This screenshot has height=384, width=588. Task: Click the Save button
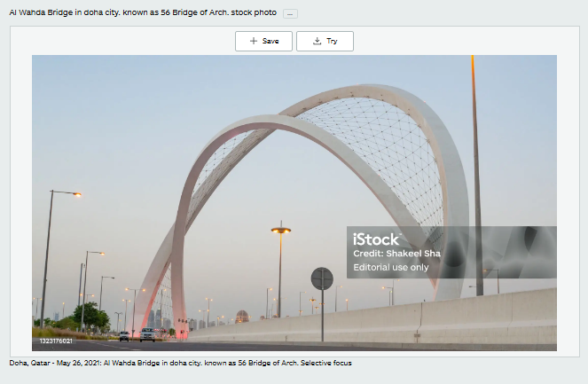click(x=263, y=42)
